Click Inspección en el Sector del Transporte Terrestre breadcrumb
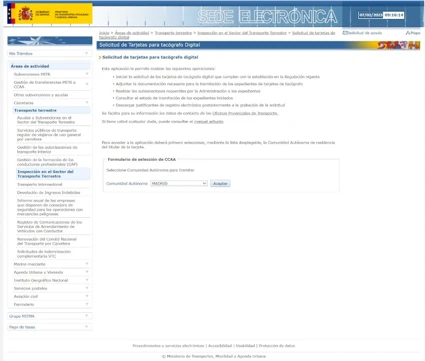425x361 pixels. (242, 33)
